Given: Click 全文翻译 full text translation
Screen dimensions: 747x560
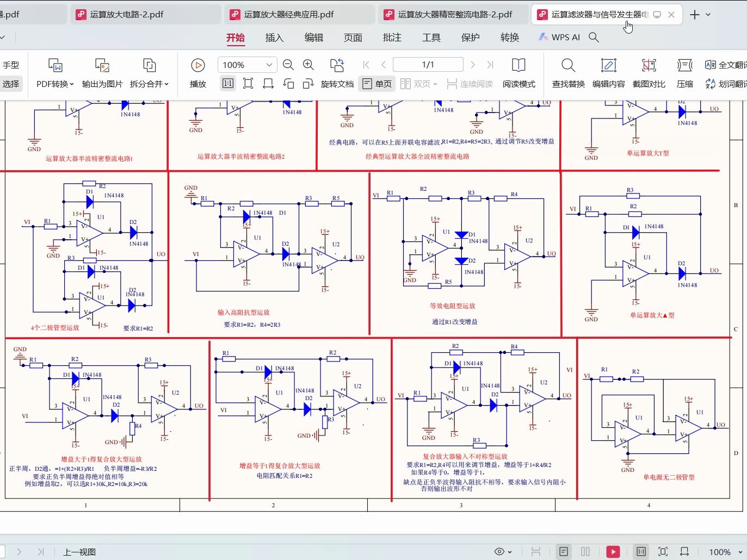Looking at the screenshot, I should [726, 65].
